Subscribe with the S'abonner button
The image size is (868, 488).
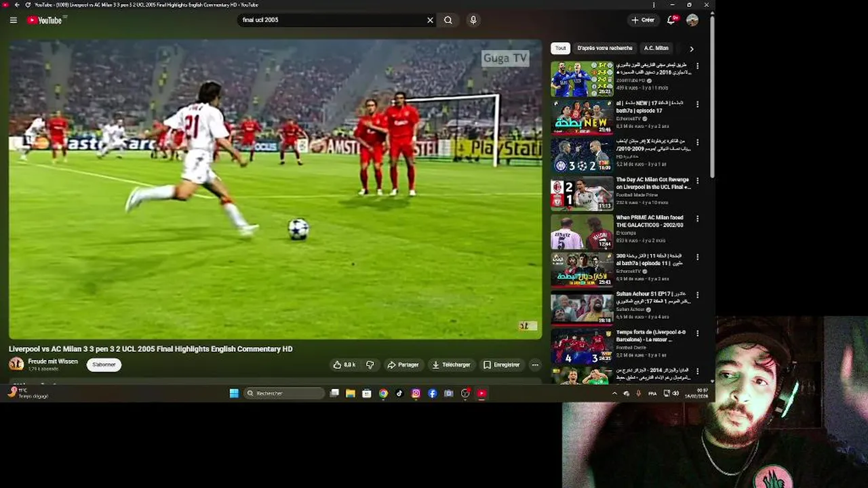(x=104, y=365)
